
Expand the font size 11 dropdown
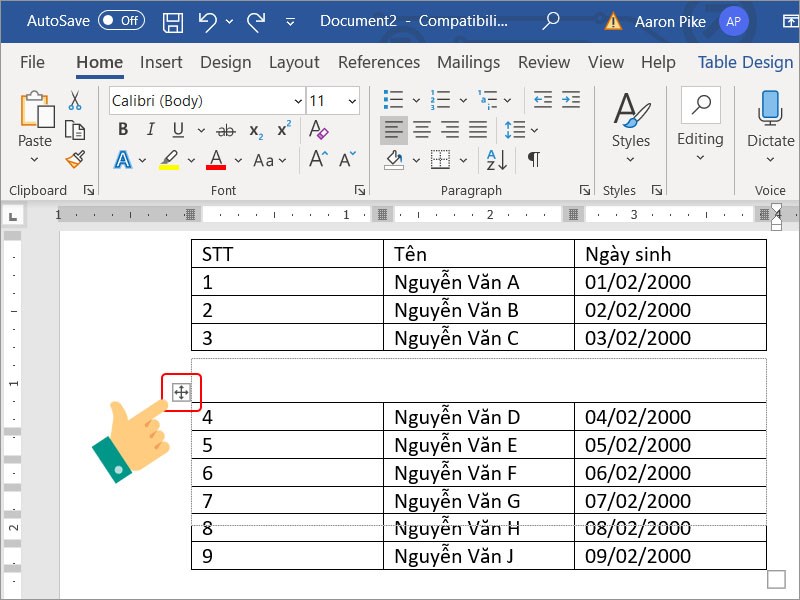coord(351,101)
